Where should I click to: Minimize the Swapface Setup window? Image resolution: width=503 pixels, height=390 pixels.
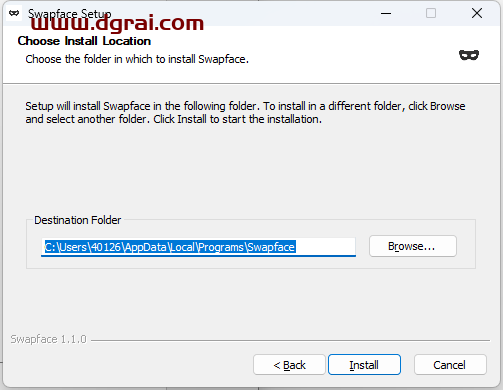click(386, 13)
